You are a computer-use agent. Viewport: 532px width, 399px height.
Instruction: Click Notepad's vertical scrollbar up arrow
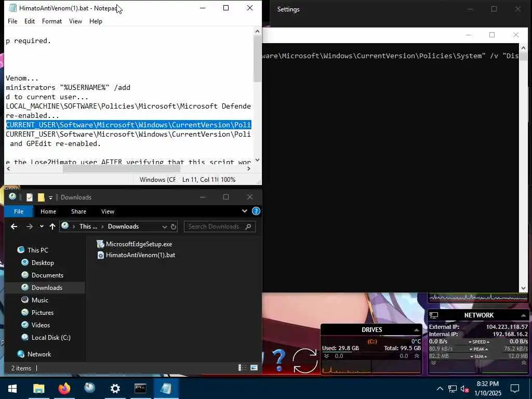257,31
